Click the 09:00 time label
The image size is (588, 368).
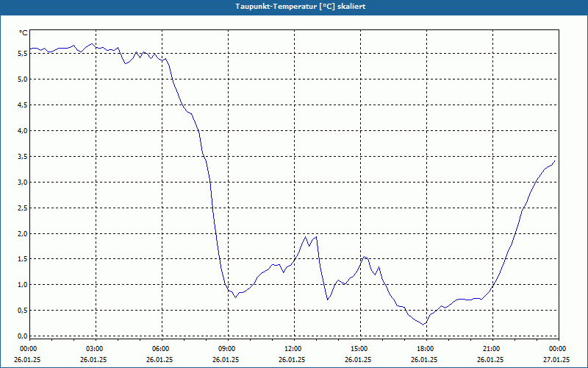[228, 349]
